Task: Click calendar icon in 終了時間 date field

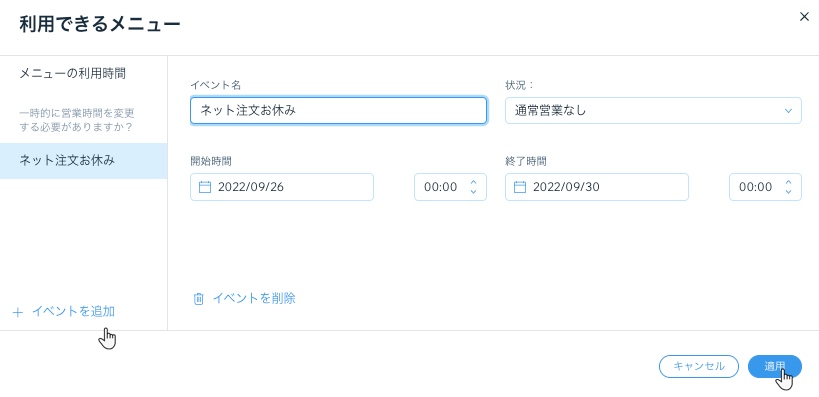Action: point(520,187)
